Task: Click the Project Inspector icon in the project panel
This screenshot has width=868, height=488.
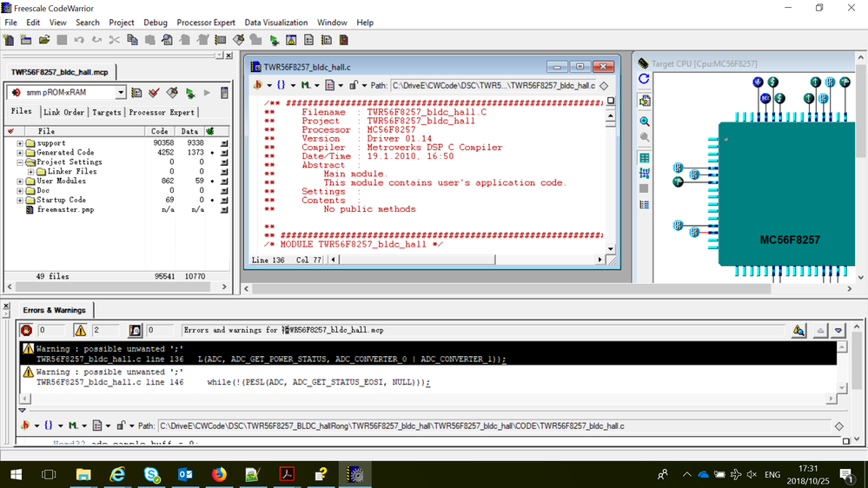Action: coord(224,93)
